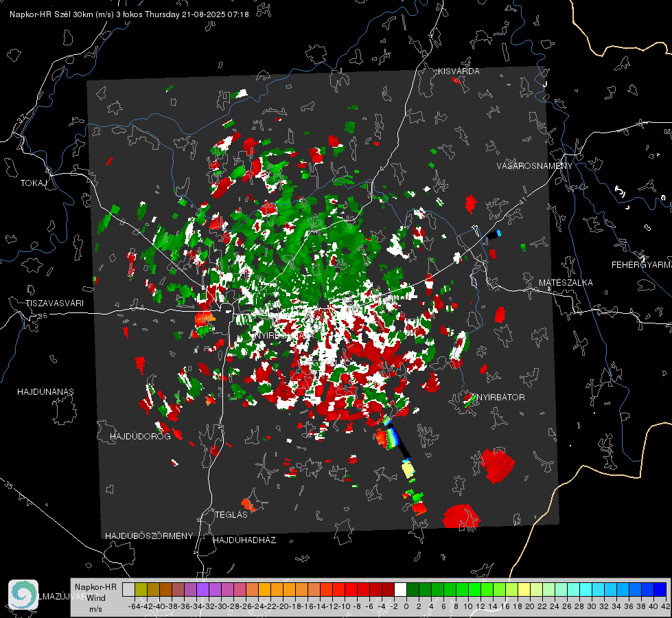Image resolution: width=672 pixels, height=618 pixels.
Task: Click the TOKAJ town label
Action: (34, 183)
